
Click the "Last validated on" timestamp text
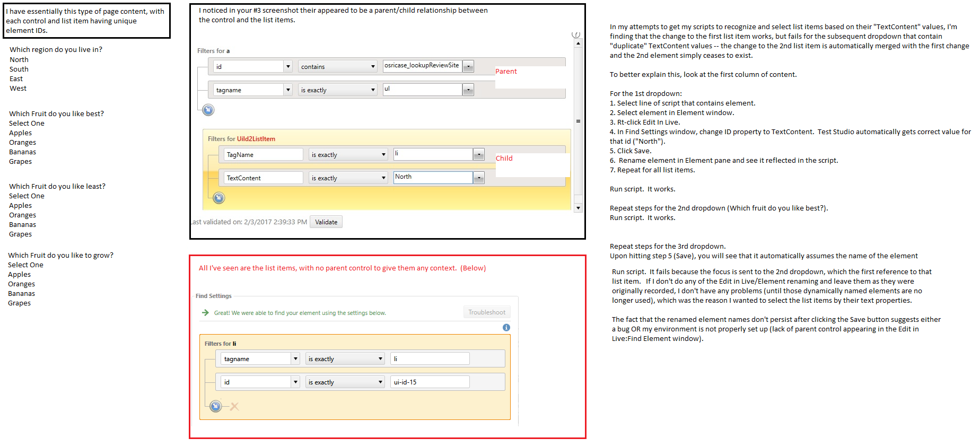click(x=249, y=222)
